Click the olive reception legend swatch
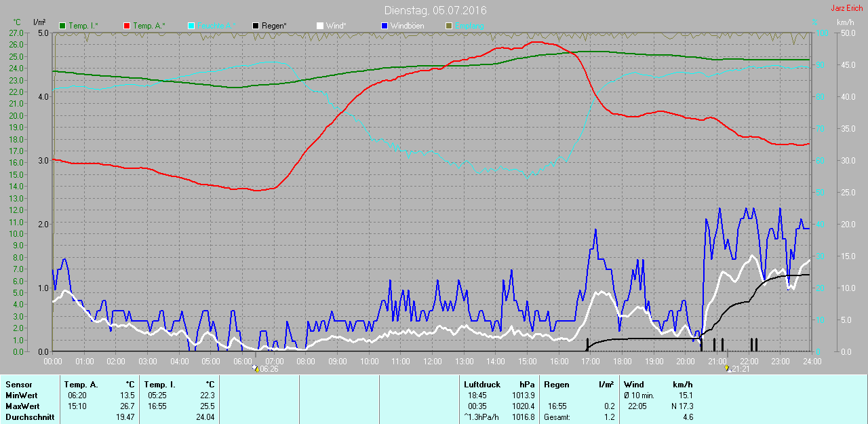 click(x=449, y=26)
